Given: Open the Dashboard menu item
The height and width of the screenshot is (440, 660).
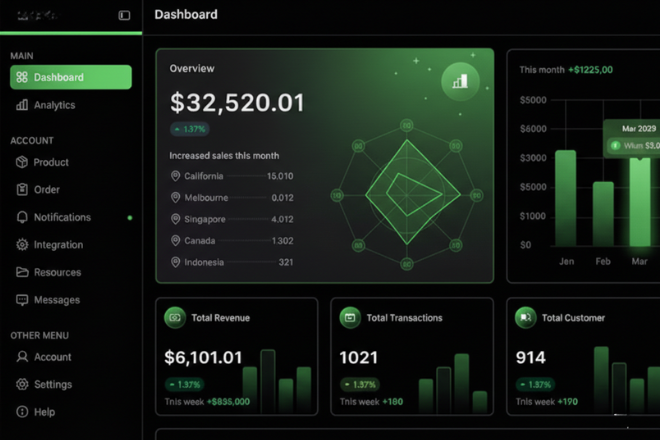Looking at the screenshot, I should click(x=70, y=77).
